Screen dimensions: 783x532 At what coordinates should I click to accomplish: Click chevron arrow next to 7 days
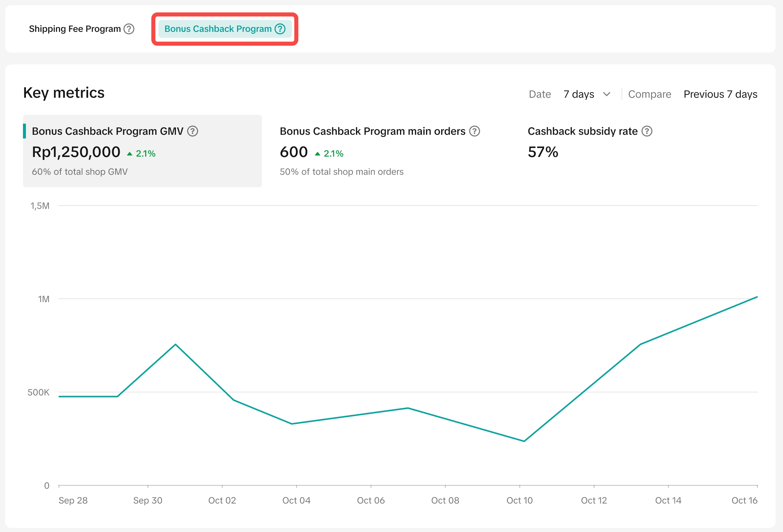pos(607,94)
